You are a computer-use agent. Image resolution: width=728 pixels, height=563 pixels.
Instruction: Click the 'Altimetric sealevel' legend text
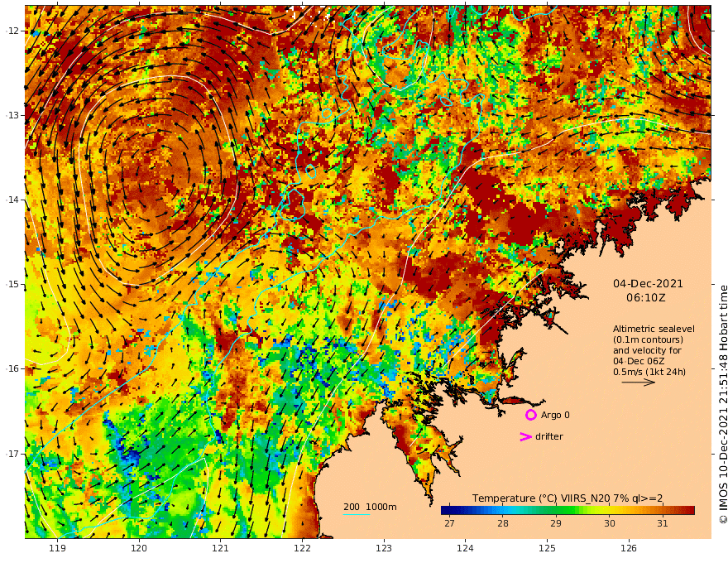click(654, 329)
